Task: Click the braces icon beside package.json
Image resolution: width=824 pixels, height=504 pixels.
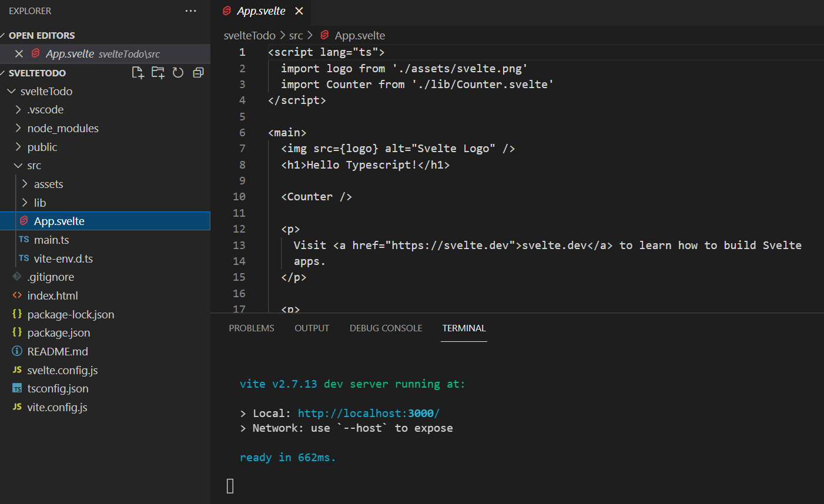Action: coord(17,332)
